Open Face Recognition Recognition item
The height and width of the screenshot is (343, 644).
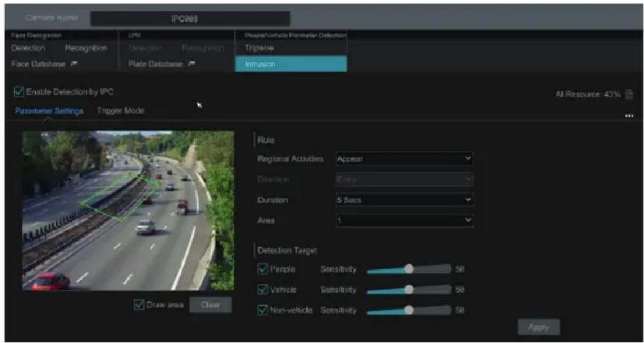pyautogui.click(x=86, y=48)
